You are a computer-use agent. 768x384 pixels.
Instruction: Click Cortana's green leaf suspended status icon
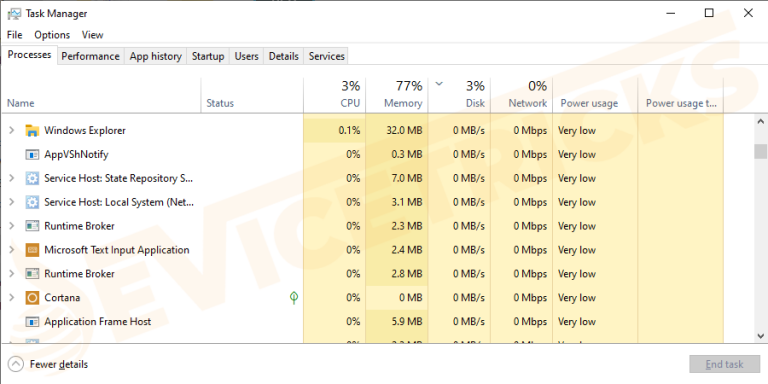click(x=294, y=297)
